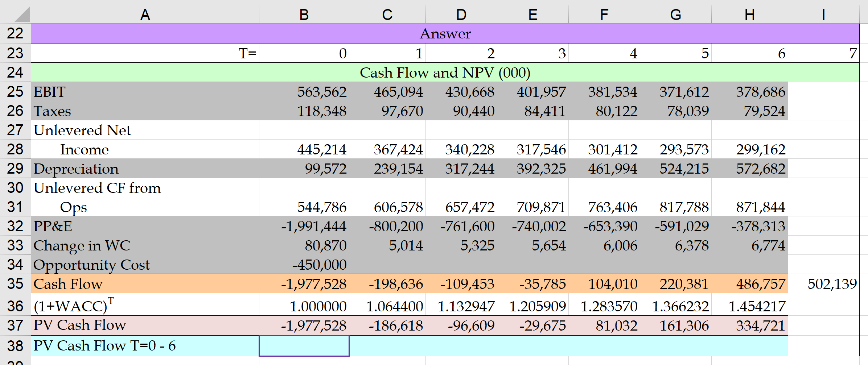868x365 pixels.
Task: Click PV Cash Flow value 334,721
Action: pyautogui.click(x=761, y=325)
